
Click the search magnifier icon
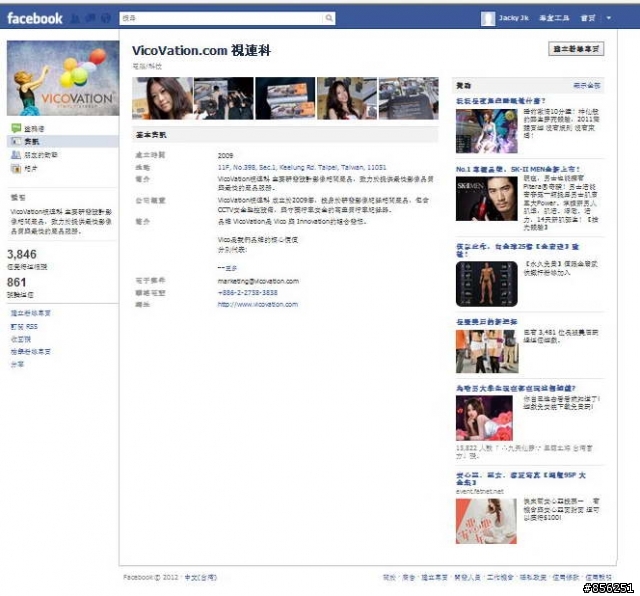[x=329, y=18]
